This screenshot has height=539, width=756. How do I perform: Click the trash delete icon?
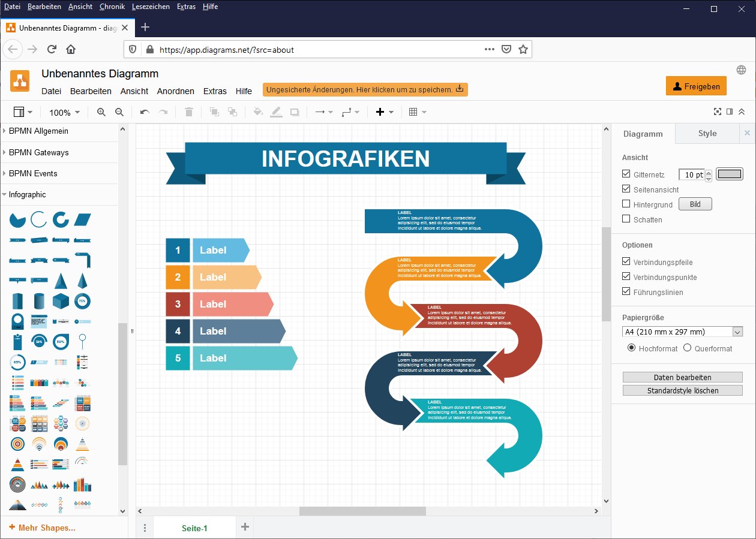pyautogui.click(x=189, y=112)
